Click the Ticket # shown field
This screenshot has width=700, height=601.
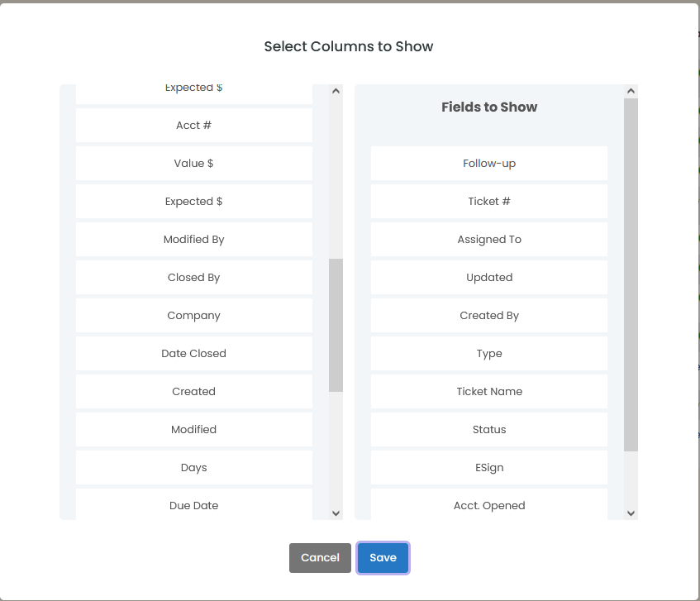(489, 202)
